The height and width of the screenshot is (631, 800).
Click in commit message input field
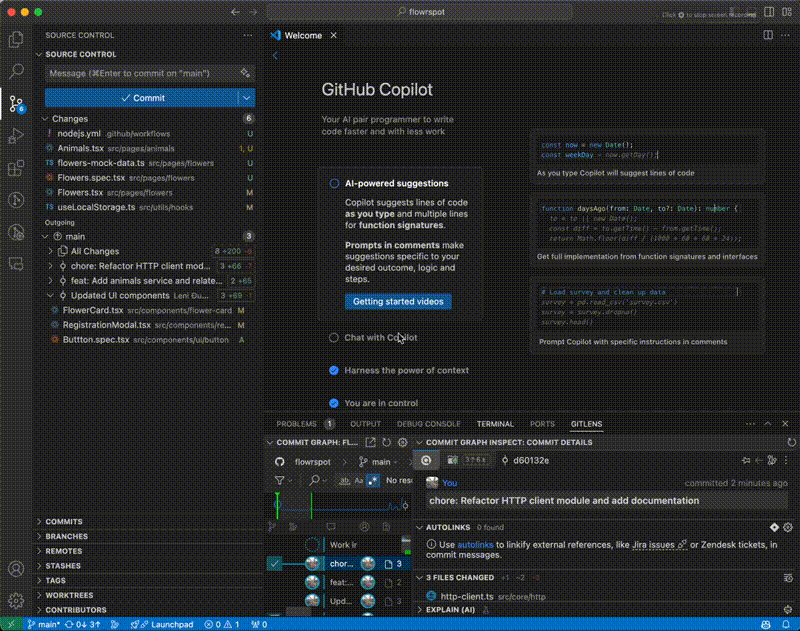pyautogui.click(x=142, y=73)
